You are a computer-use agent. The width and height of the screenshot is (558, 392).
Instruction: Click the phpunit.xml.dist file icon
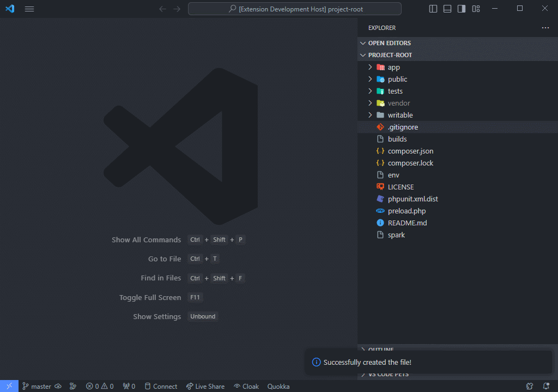coord(380,199)
